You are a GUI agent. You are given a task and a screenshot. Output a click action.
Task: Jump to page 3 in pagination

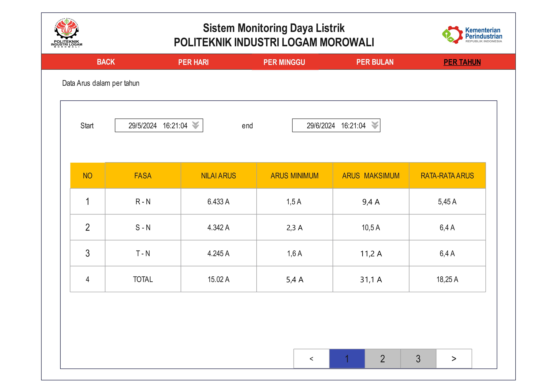tap(418, 359)
